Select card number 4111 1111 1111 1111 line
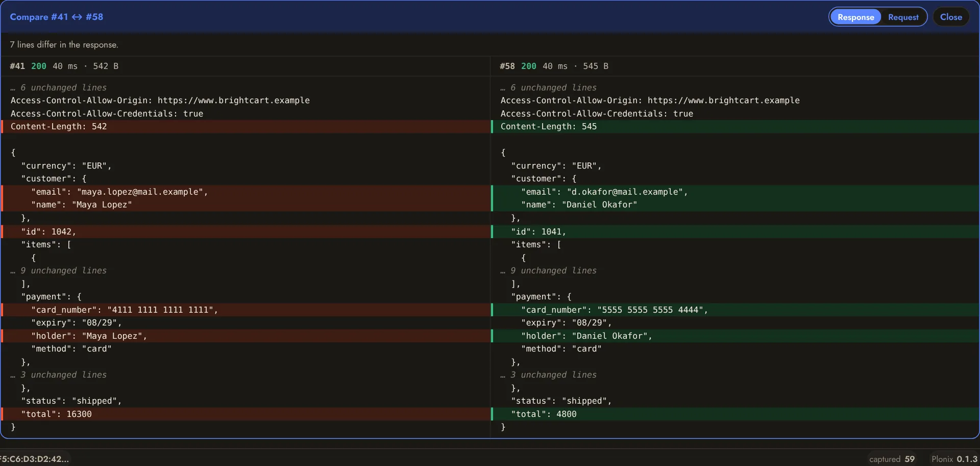980x466 pixels. pos(246,310)
